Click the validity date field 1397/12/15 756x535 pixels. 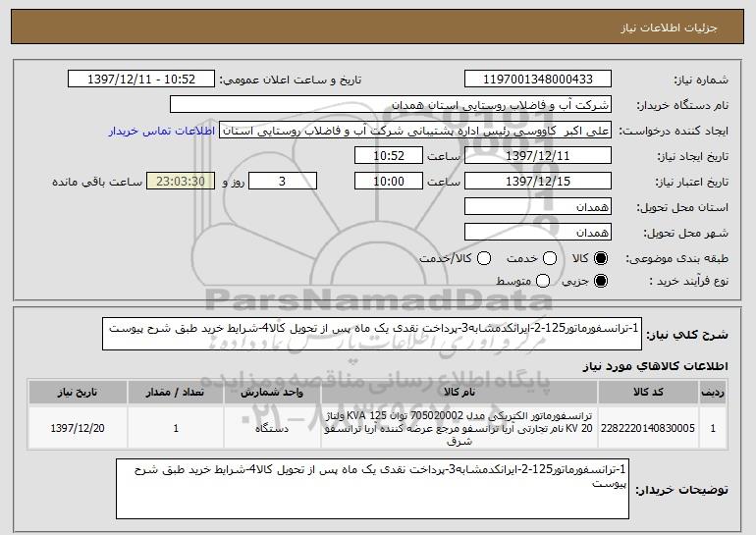(538, 182)
